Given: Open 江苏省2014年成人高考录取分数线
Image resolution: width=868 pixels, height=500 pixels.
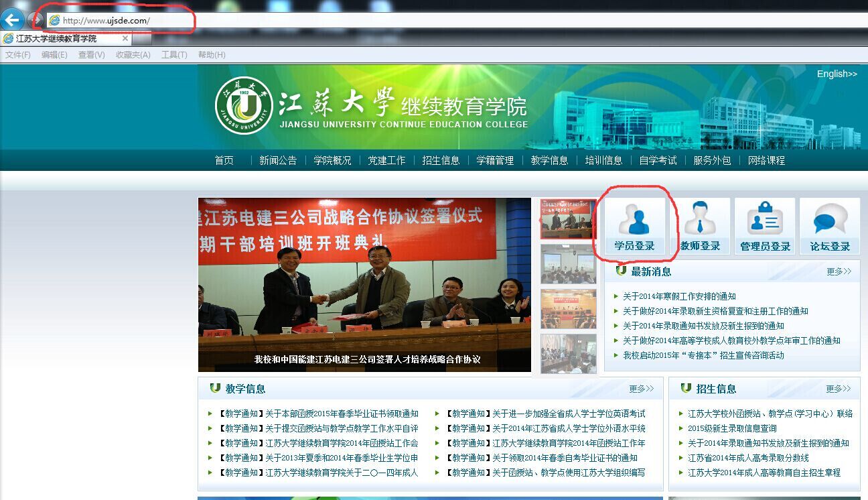Looking at the screenshot, I should [x=748, y=458].
